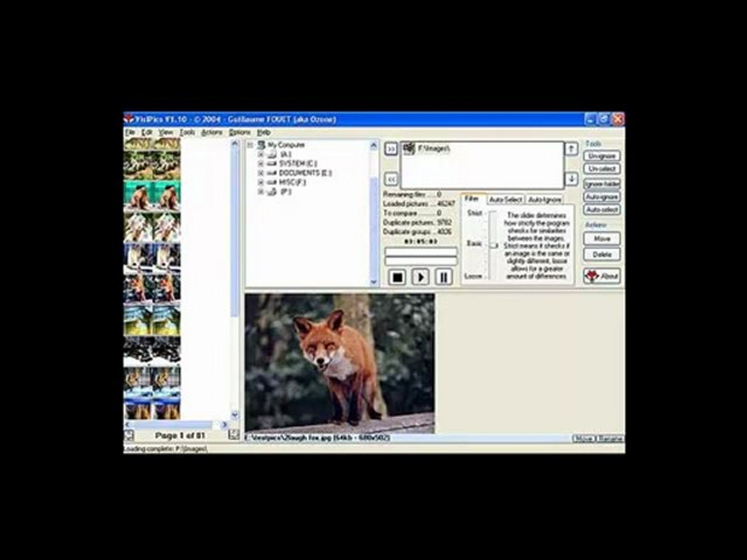Click thumbnail list scroll-up arrow
The image size is (747, 560).
coord(234,143)
